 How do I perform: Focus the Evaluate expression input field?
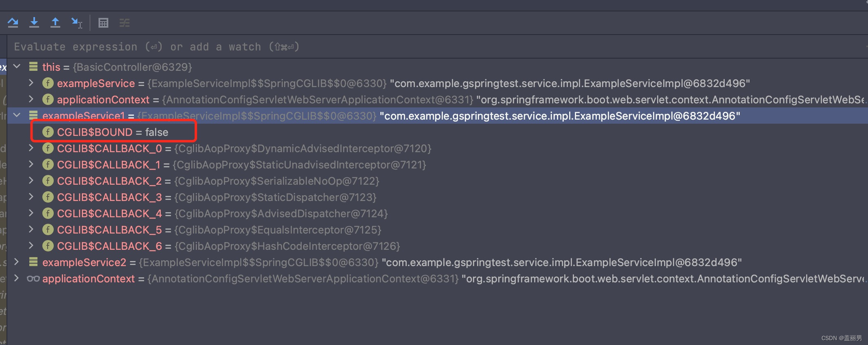[x=437, y=47]
